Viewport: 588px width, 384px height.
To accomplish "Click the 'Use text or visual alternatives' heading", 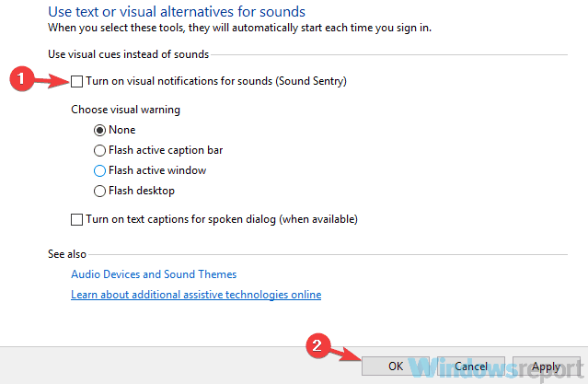I will tap(176, 12).
